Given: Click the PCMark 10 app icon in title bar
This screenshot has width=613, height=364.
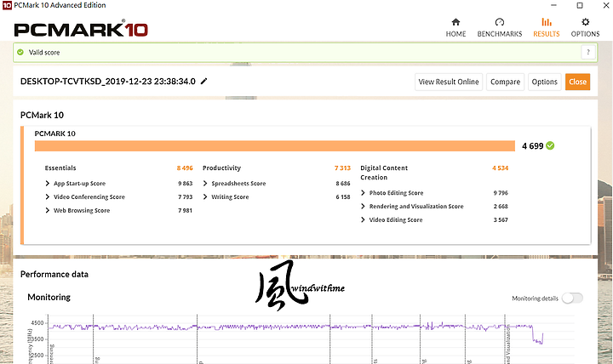Looking at the screenshot, I should tap(7, 5).
